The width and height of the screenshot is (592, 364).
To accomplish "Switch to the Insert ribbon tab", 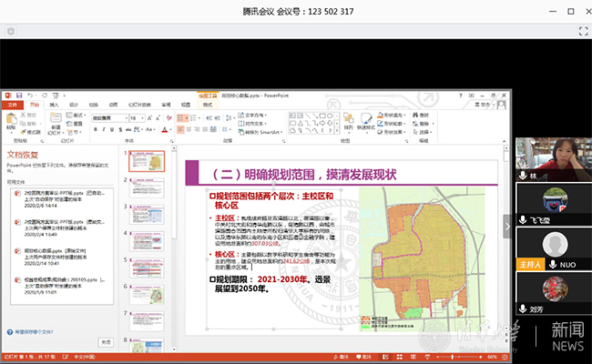I will tap(55, 105).
